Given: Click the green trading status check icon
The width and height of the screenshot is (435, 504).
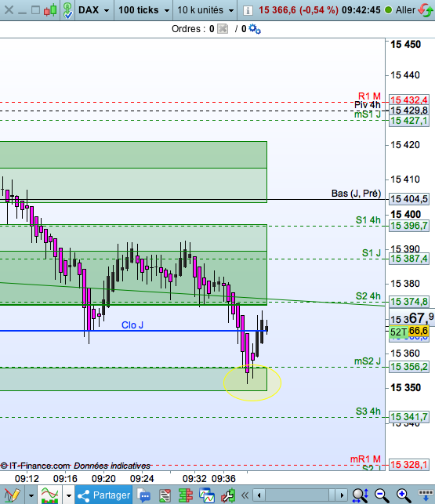Looking at the screenshot, I should (x=67, y=10).
